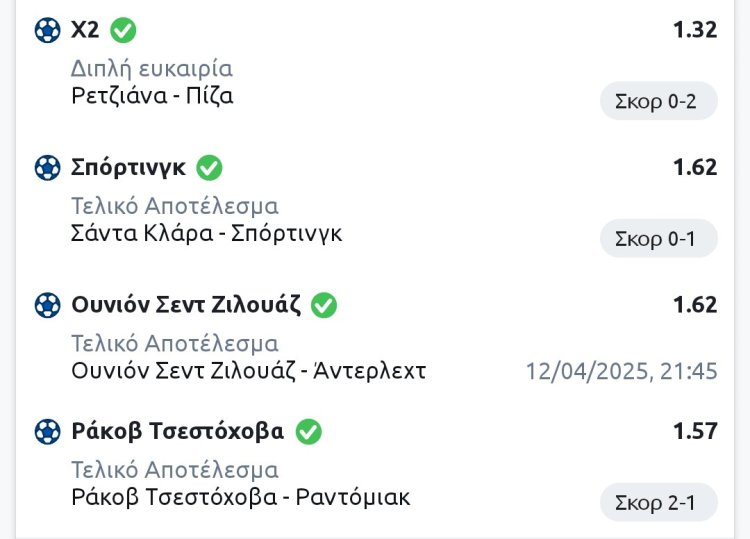The width and height of the screenshot is (750, 539).
Task: Open the Σάντα Κλάρα - Σπόρτινγκ match
Action: (x=207, y=234)
